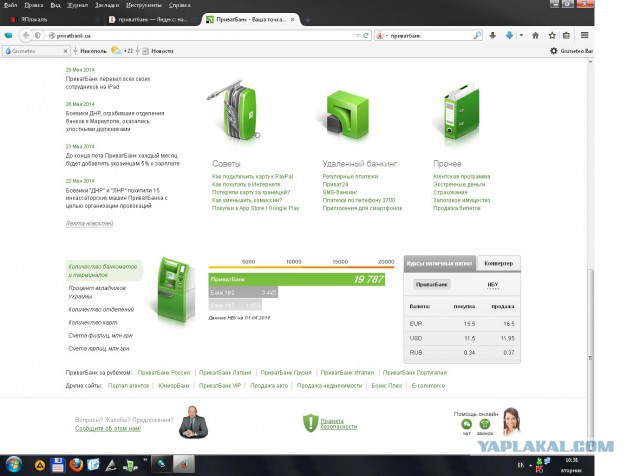Click the Gismeteo toolbar search input
Viewport: 640px width, 476px height.
click(37, 51)
